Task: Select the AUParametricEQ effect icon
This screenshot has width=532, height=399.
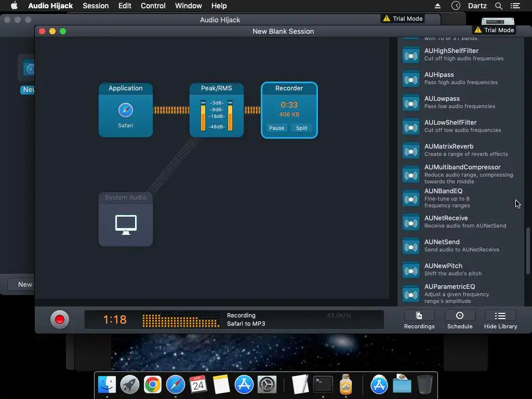Action: pyautogui.click(x=411, y=295)
